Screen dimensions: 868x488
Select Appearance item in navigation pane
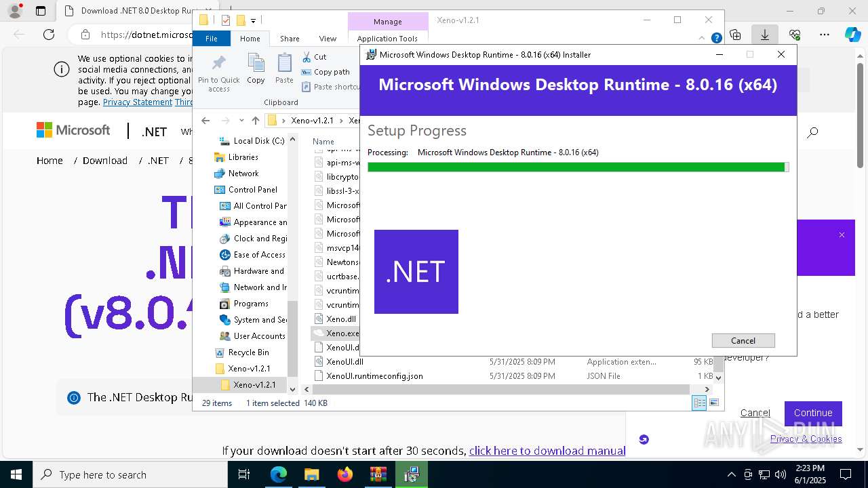(254, 222)
